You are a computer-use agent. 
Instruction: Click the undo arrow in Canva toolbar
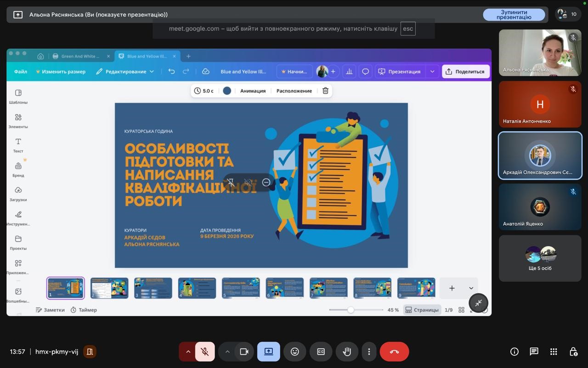(x=171, y=71)
